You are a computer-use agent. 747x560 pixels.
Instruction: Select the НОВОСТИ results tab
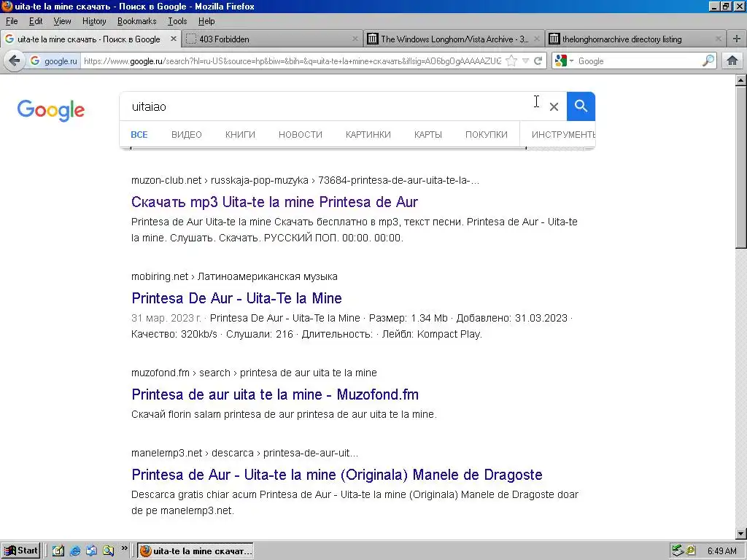click(301, 135)
